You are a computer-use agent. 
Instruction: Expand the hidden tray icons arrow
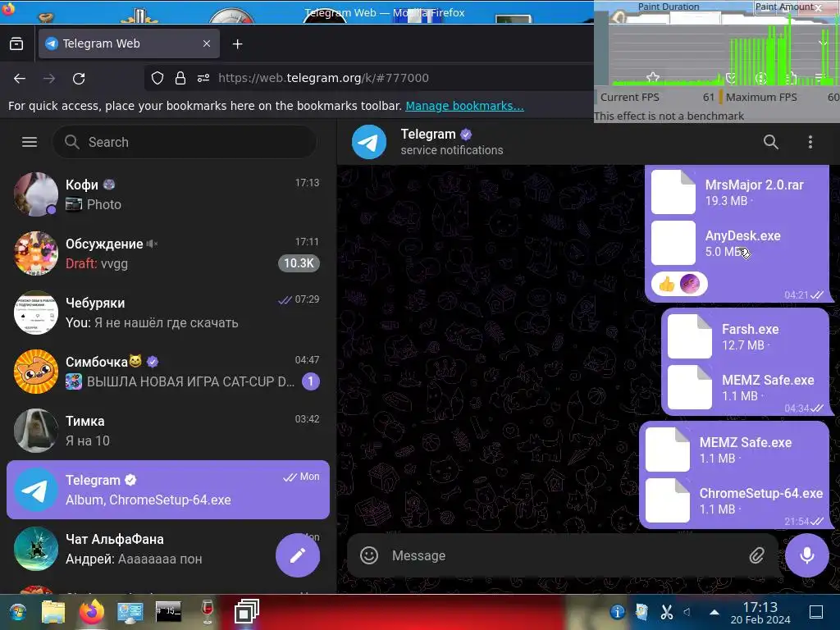click(714, 612)
